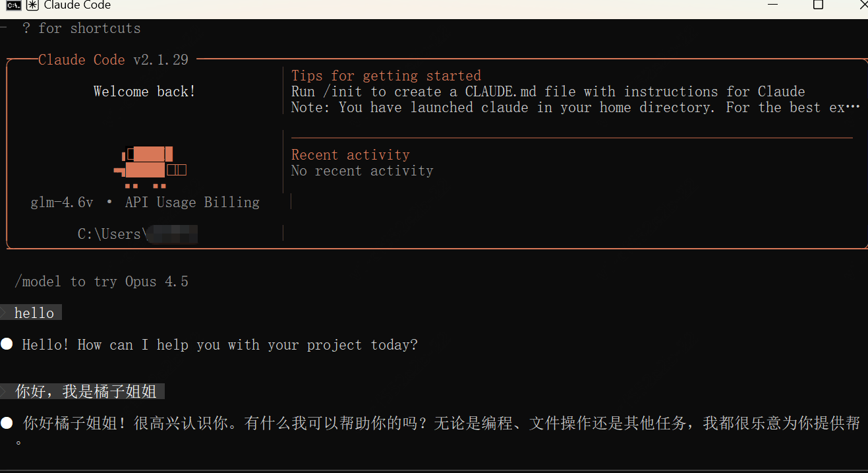Screen dimensions: 868x473
Task: Click the white bullet beside the English reply
Action: pyautogui.click(x=7, y=344)
